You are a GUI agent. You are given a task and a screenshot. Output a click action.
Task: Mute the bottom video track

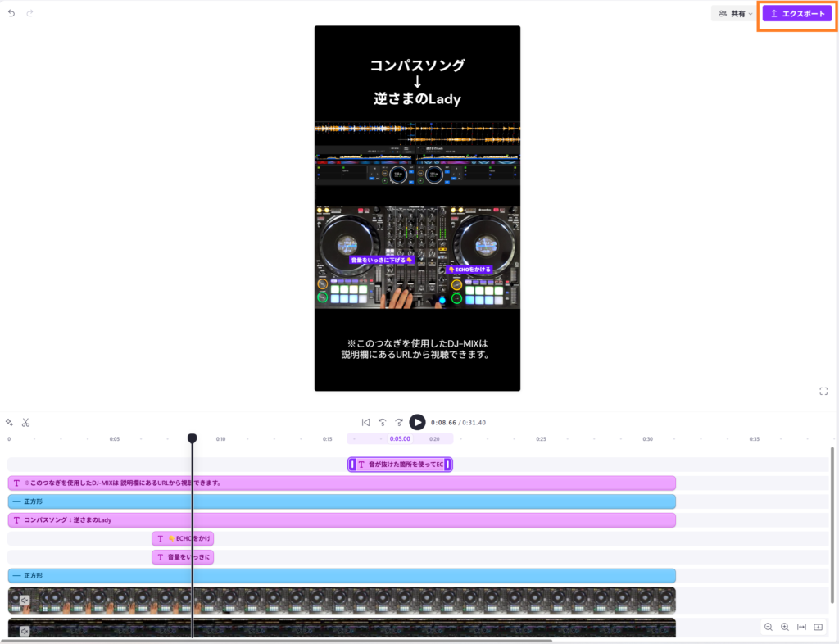point(25,631)
